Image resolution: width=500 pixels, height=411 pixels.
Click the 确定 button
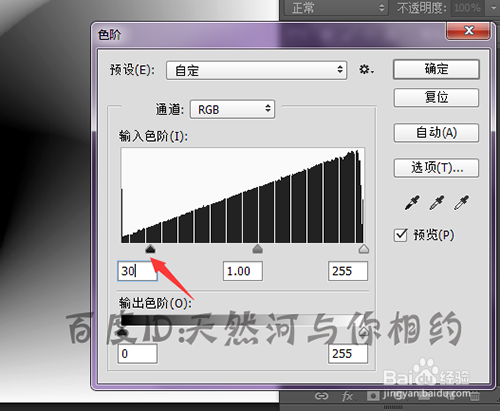click(436, 69)
